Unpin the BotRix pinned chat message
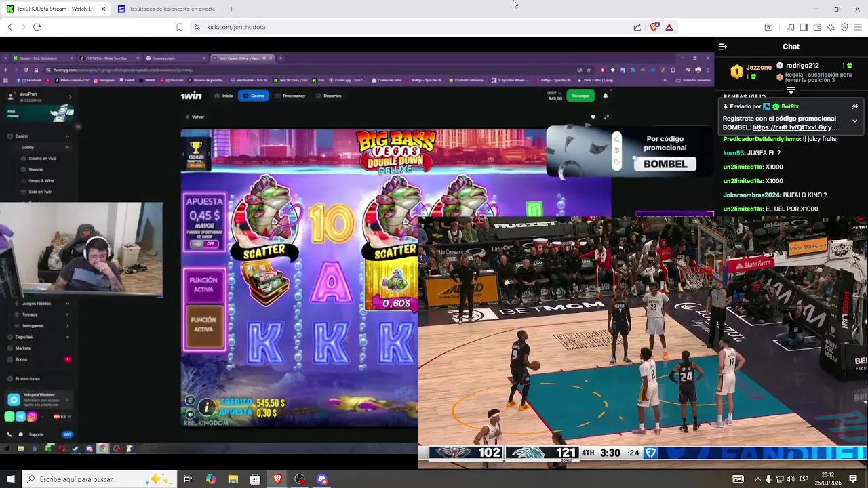 [x=854, y=106]
